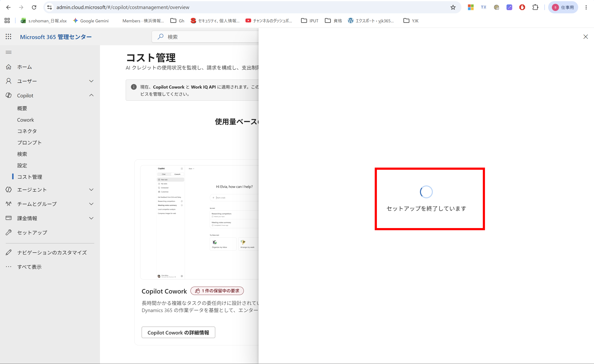Expand the チームとグループ chevron
The image size is (594, 364).
pos(91,204)
